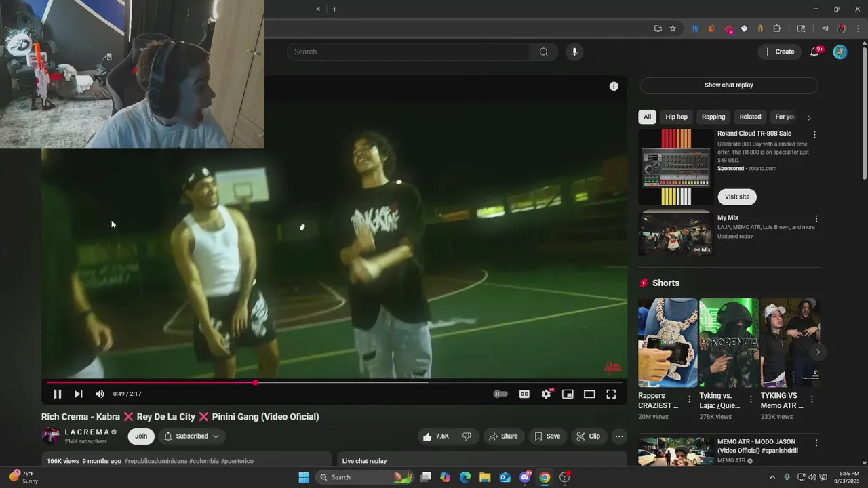Open the Chrome three-dot menu
This screenshot has height=488, width=868.
point(857,28)
